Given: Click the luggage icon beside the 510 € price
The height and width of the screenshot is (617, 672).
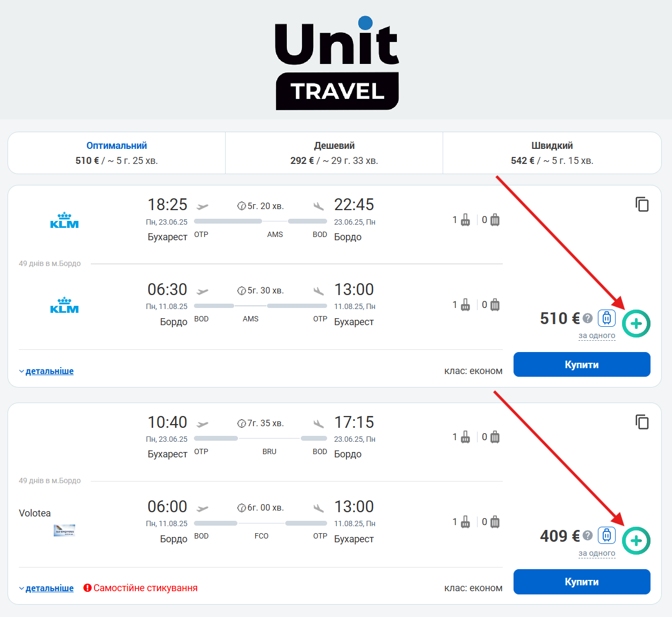Looking at the screenshot, I should point(606,318).
